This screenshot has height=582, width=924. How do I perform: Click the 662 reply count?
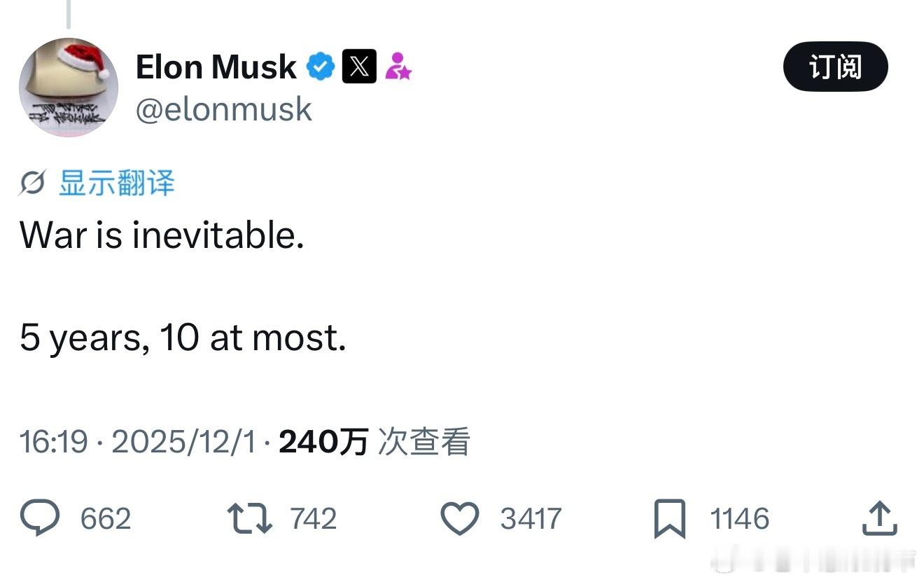click(x=106, y=519)
